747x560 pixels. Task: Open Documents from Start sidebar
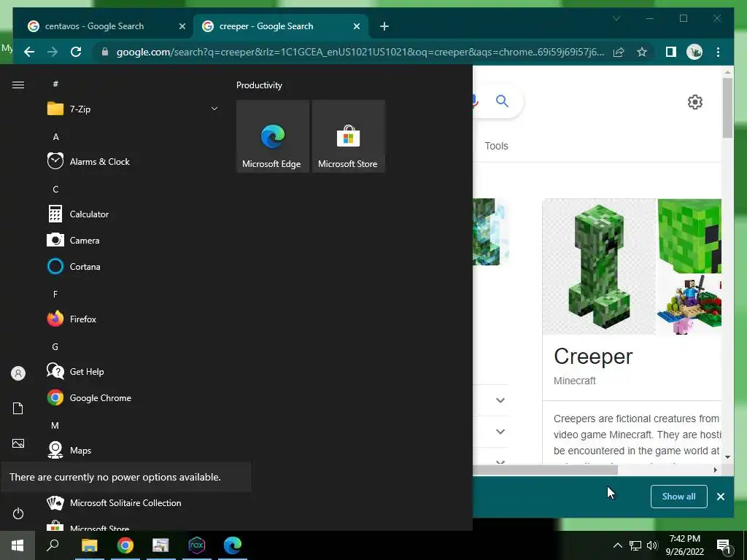(x=18, y=408)
